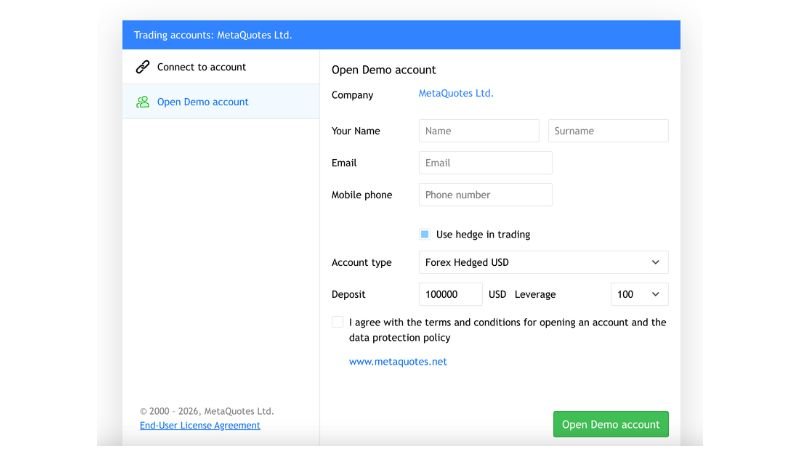This screenshot has height=450, width=800.
Task: Focus the Email input field
Action: [486, 163]
